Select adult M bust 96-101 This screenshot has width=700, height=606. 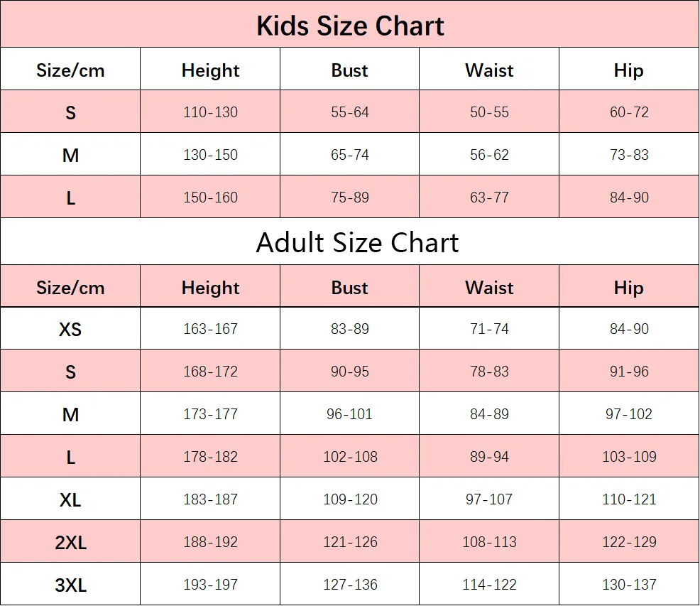pos(349,414)
